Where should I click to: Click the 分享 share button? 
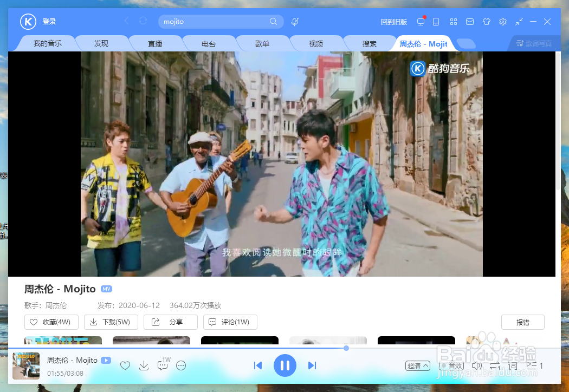pos(171,322)
